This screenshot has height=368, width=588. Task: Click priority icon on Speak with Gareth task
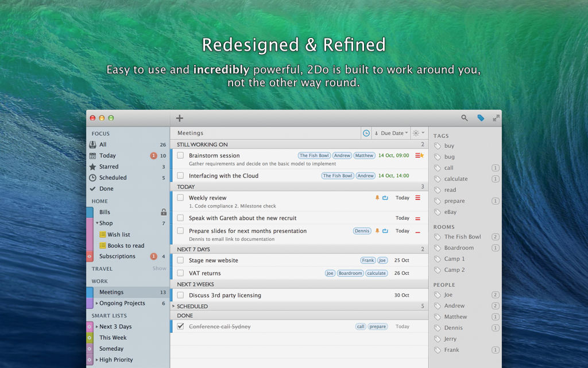418,218
